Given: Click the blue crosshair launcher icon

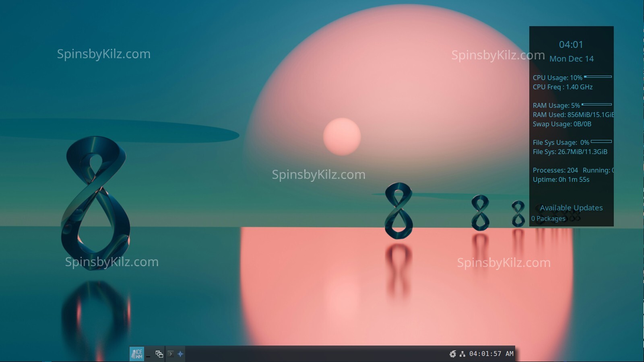Looking at the screenshot, I should pos(180,354).
